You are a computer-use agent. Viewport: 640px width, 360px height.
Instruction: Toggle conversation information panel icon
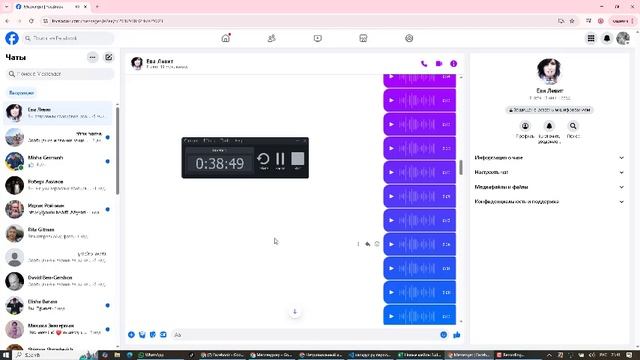453,64
